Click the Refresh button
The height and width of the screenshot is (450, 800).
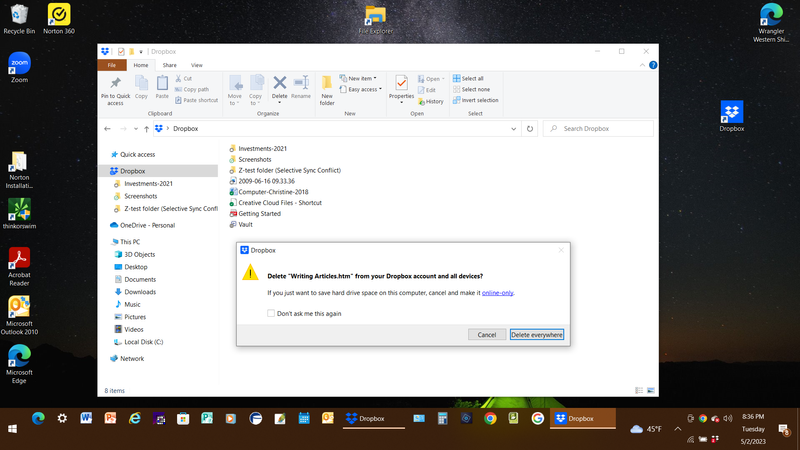[x=530, y=129]
